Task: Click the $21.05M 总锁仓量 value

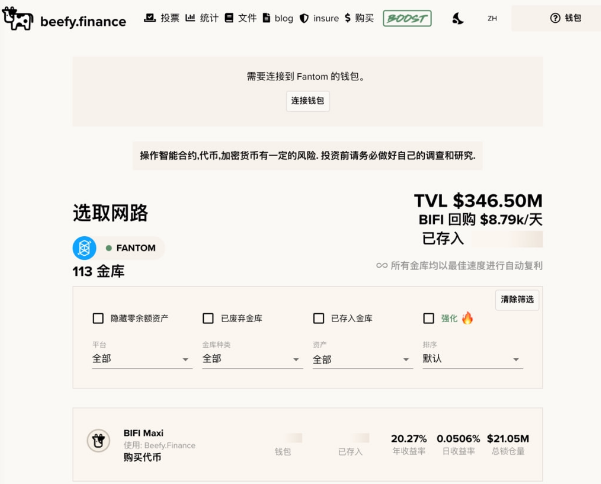Action: click(x=508, y=438)
